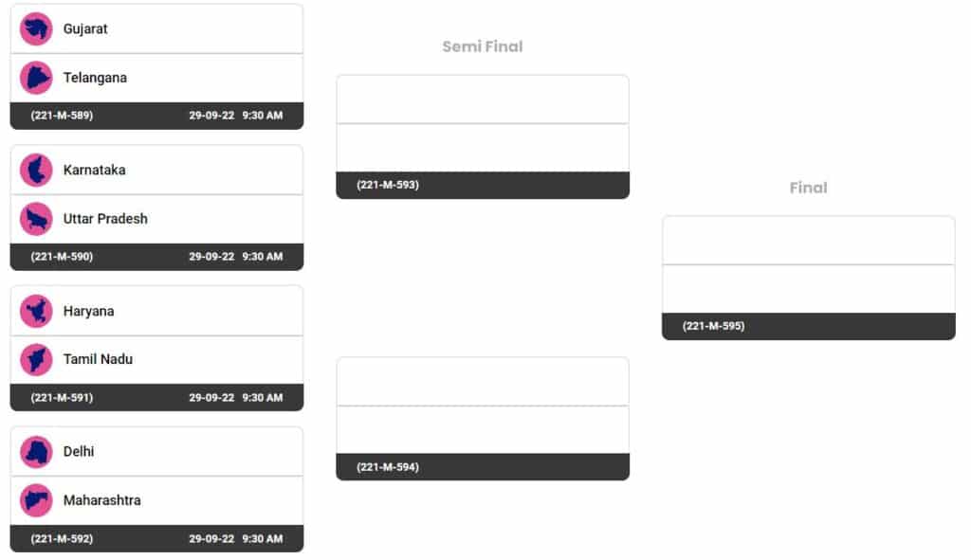Viewport: 971px width, 560px height.
Task: Open final match (221-M-595) bar
Action: tap(808, 326)
